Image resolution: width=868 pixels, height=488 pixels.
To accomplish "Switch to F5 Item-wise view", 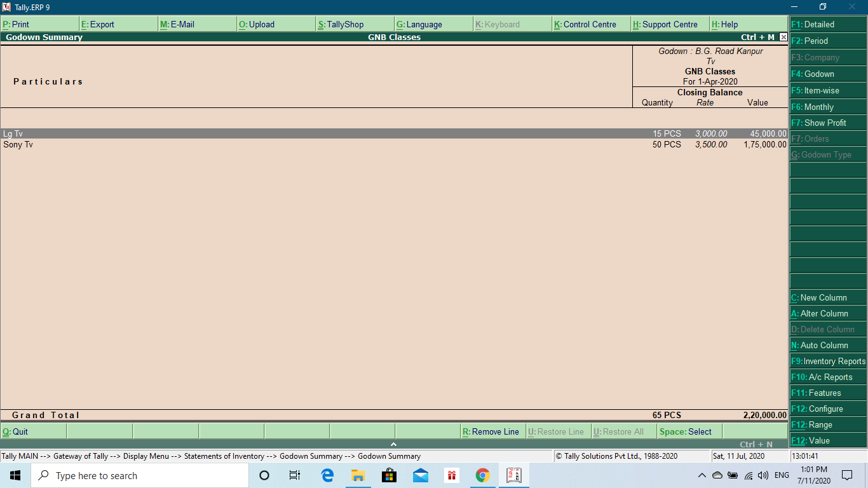I will pos(828,90).
